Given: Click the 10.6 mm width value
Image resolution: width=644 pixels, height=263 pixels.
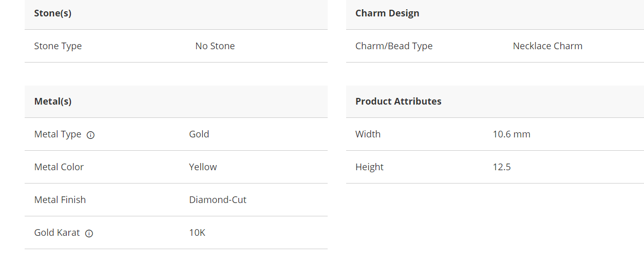Looking at the screenshot, I should 512,134.
